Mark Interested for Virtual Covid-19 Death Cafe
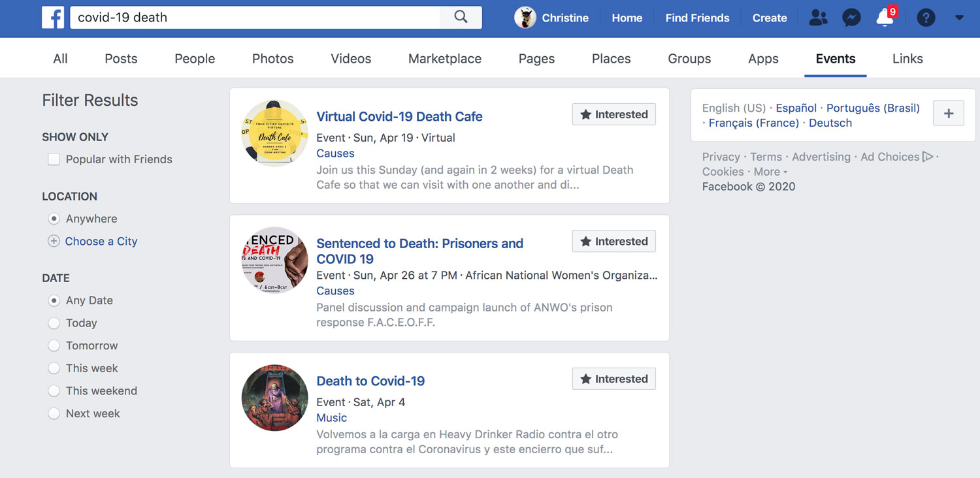Image resolution: width=980 pixels, height=478 pixels. click(x=613, y=115)
